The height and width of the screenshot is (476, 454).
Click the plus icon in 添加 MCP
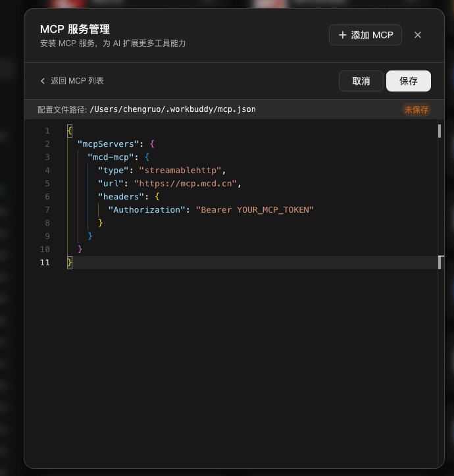point(342,35)
